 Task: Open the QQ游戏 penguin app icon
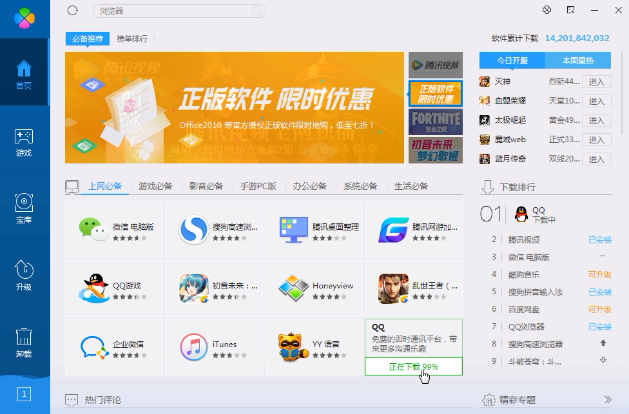pyautogui.click(x=93, y=288)
